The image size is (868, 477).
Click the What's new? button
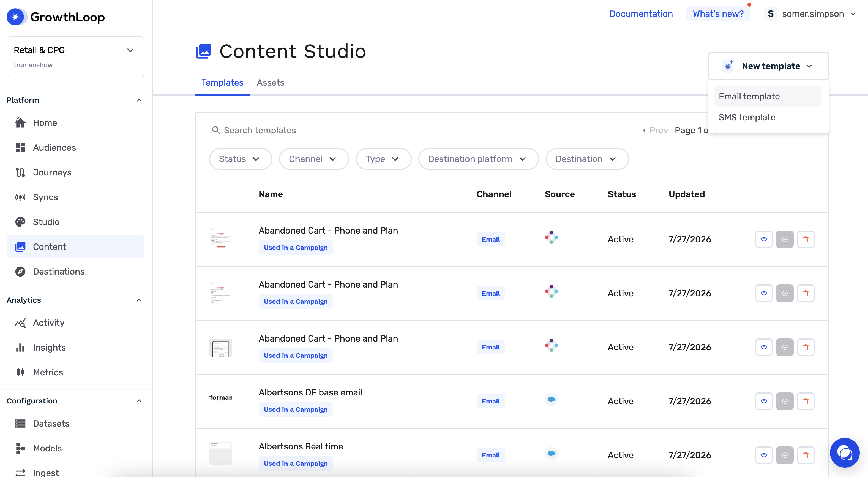(x=718, y=14)
